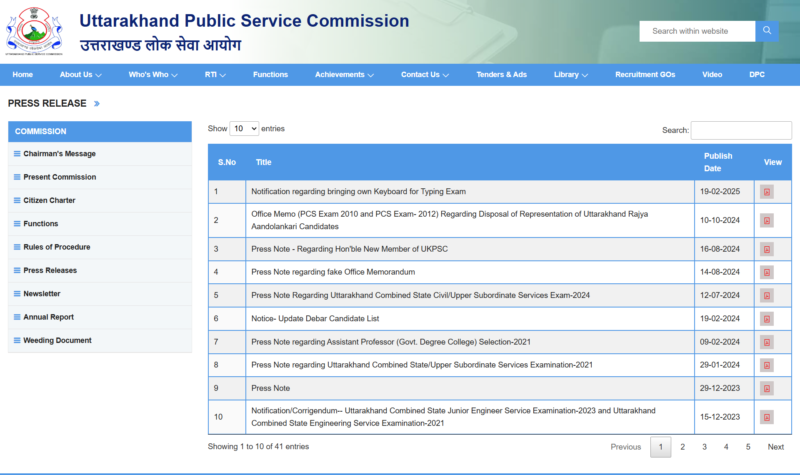Expand the Achievements dropdown menu

(x=344, y=75)
